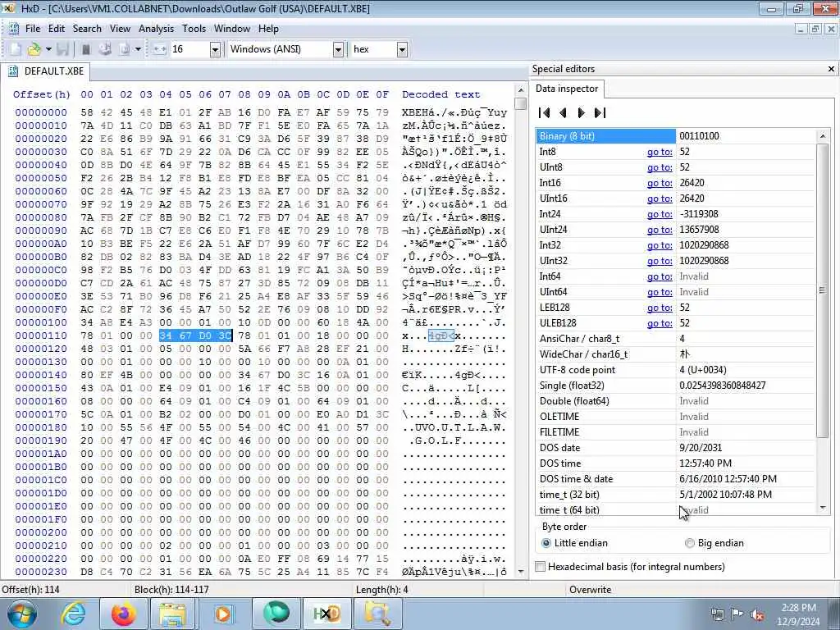This screenshot has height=630, width=840.
Task: Jump to last byte in Data inspector
Action: pyautogui.click(x=600, y=112)
